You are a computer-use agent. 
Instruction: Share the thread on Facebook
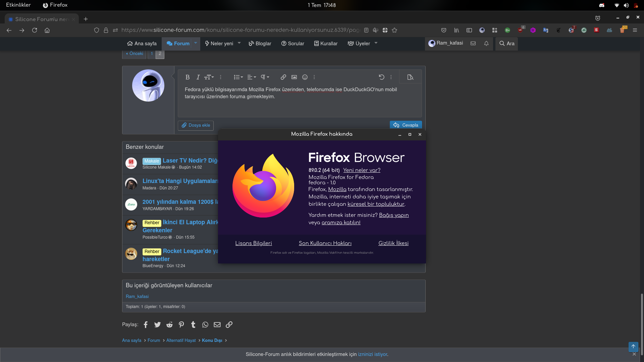146,324
